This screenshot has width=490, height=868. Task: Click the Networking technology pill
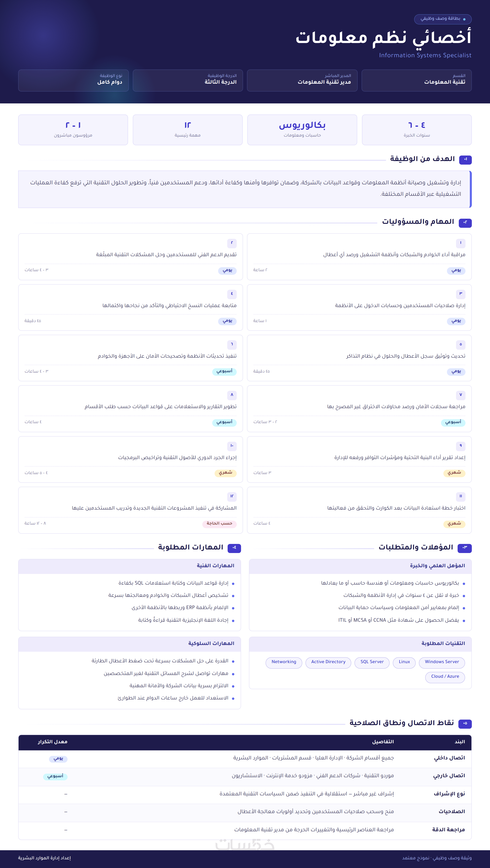click(284, 662)
